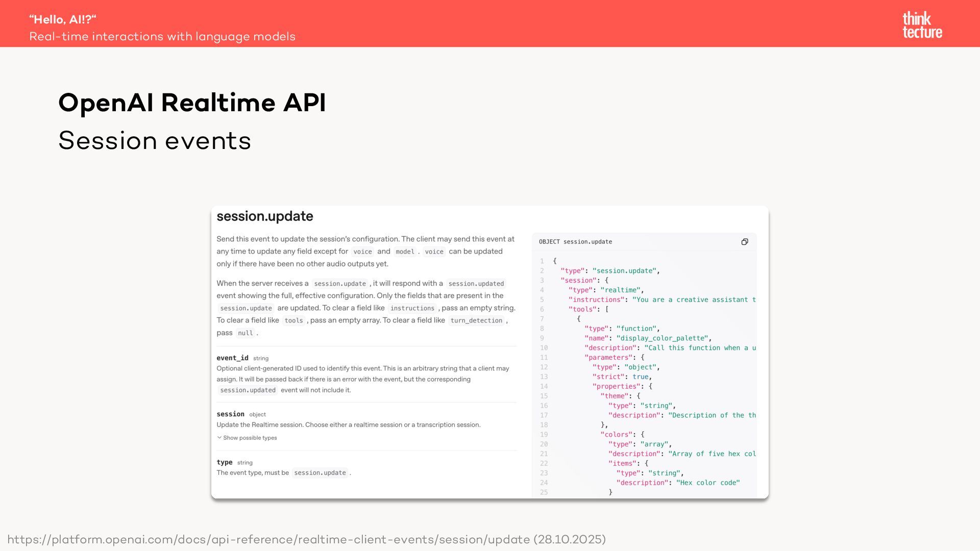
Task: Click the session object parameter name
Action: tap(230, 414)
